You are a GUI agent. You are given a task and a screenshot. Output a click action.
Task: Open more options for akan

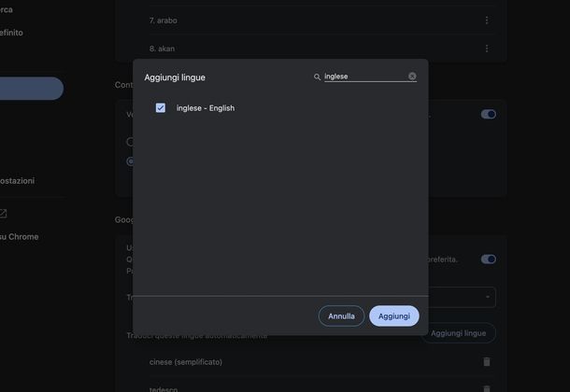(x=487, y=49)
